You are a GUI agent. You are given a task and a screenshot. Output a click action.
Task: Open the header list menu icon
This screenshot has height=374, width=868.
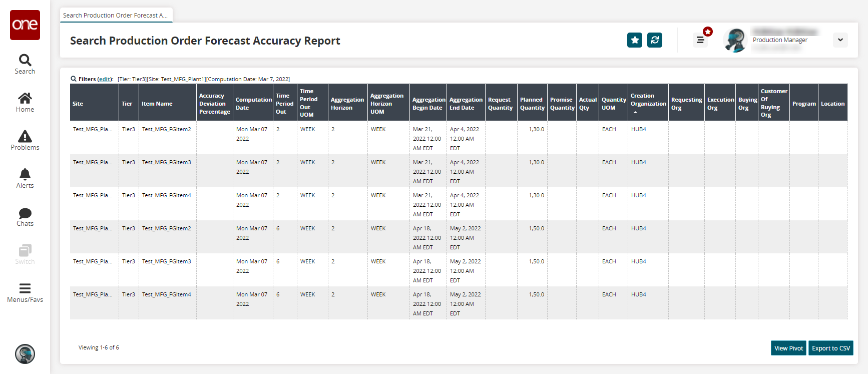coord(700,40)
